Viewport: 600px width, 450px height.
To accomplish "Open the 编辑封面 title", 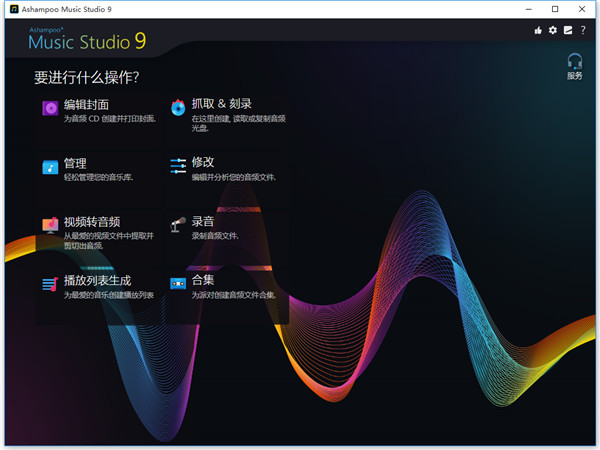I will (86, 105).
